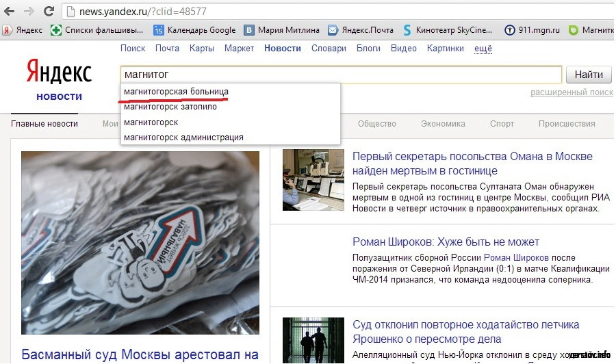Open the 'расширенный поиск' link
616x364 pixels.
point(571,92)
